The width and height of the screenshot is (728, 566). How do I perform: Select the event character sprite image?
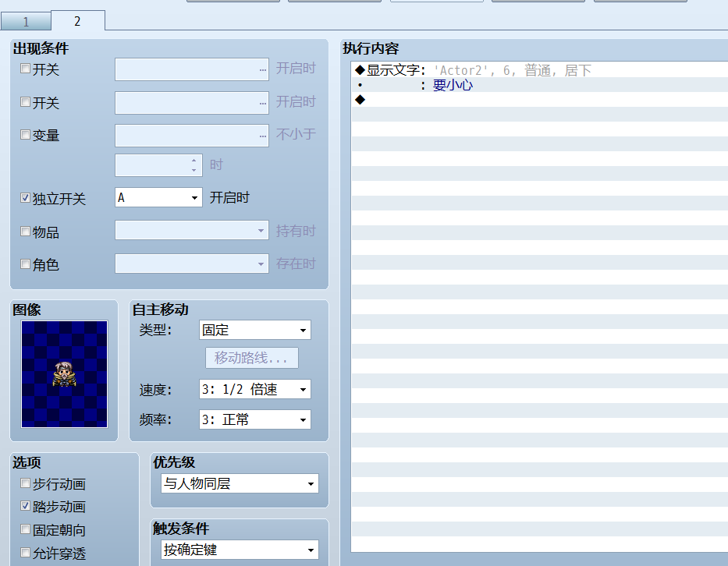[65, 374]
